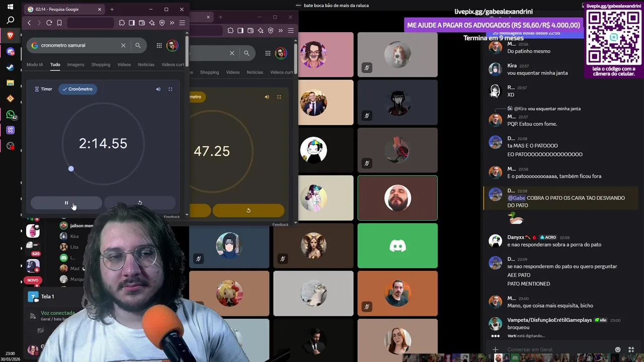Open Windows search from the taskbar
The image size is (644, 362).
[x=10, y=21]
